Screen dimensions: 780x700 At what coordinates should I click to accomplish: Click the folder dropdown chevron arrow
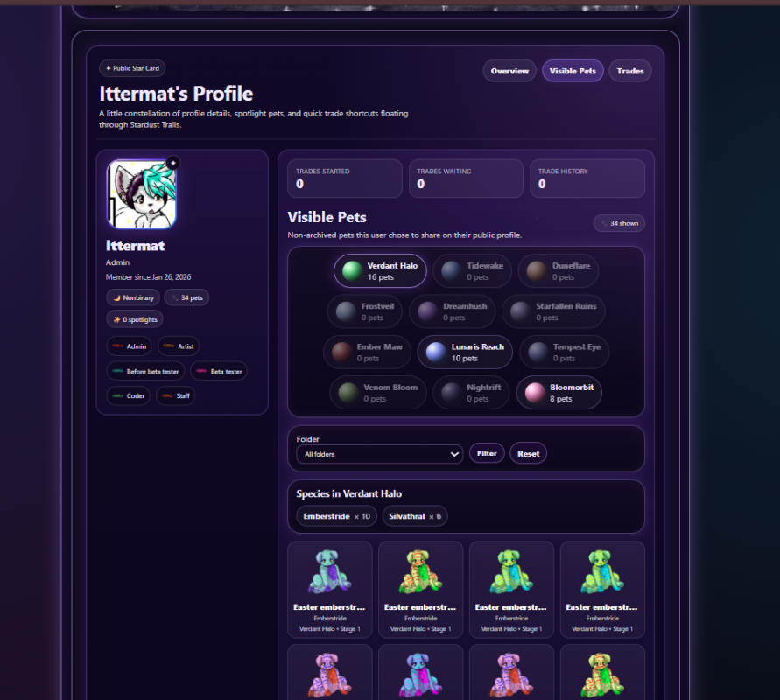pos(454,454)
